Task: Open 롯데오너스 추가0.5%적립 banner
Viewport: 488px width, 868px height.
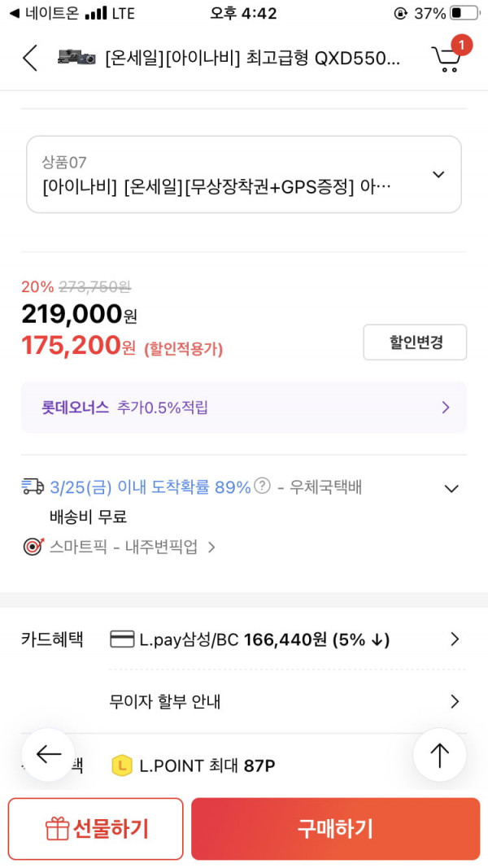Action: [244, 408]
